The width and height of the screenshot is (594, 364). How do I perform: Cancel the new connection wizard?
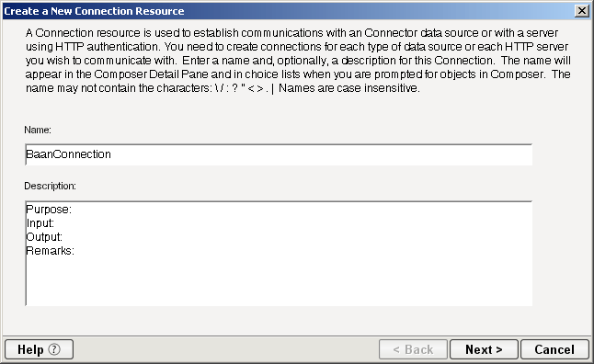coord(554,349)
